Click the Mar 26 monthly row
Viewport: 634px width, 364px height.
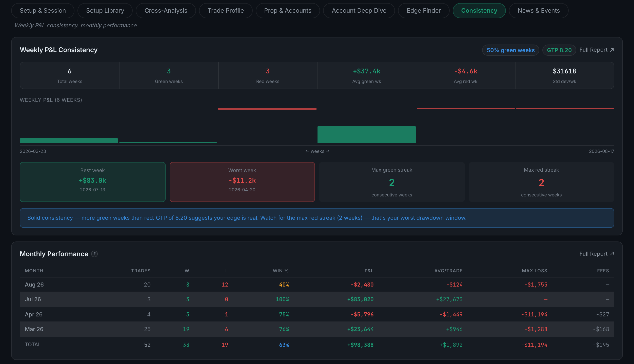(x=317, y=329)
